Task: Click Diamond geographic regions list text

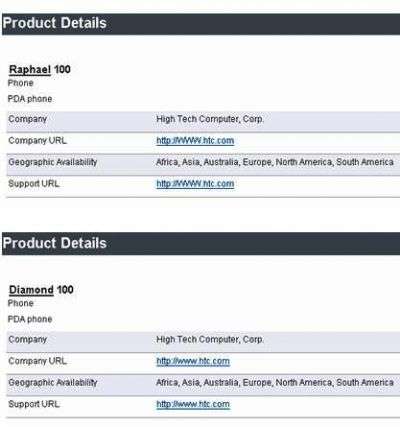Action: pos(275,382)
